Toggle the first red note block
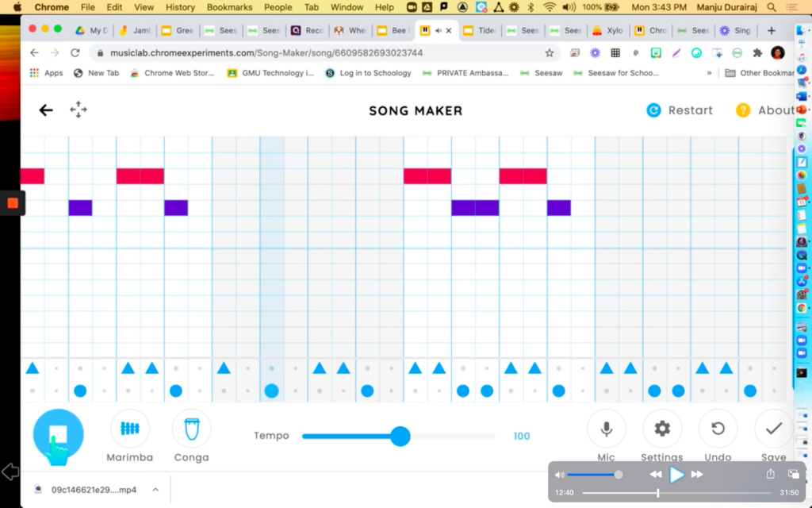Screen dimensions: 812x508 click(32, 176)
